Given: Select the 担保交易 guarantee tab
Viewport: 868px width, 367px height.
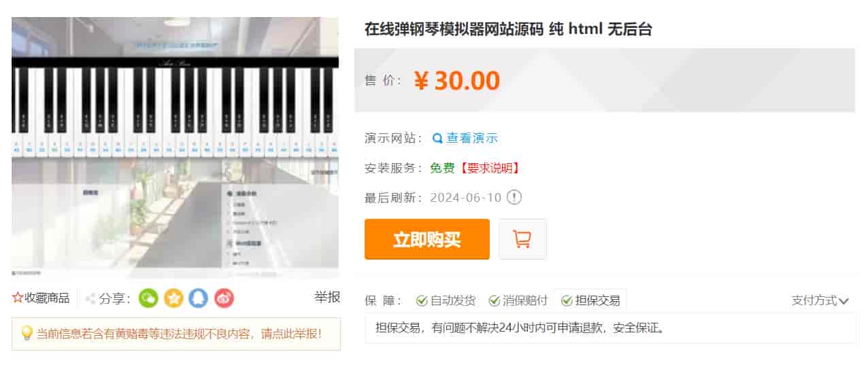Looking at the screenshot, I should (x=590, y=300).
